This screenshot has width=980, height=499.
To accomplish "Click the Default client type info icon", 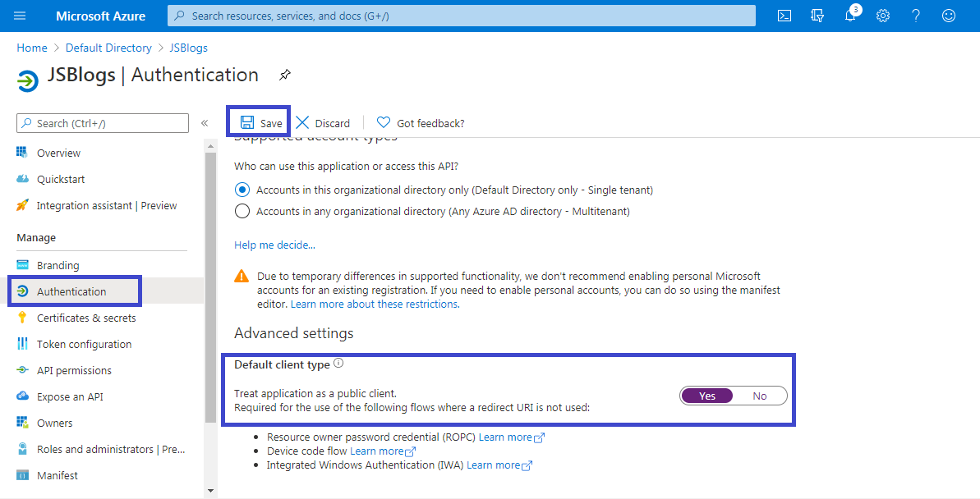I will click(338, 364).
